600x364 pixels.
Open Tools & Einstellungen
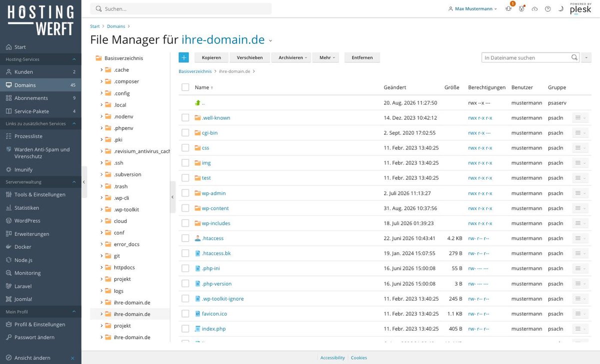[40, 194]
